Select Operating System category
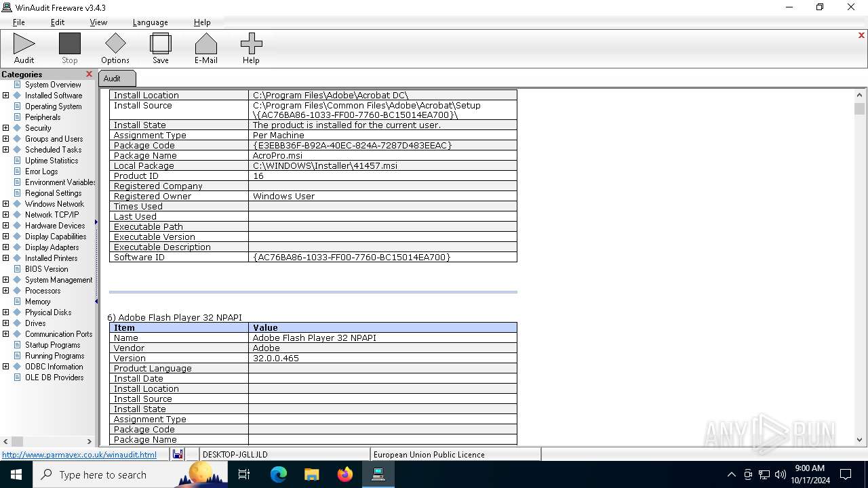 point(53,106)
